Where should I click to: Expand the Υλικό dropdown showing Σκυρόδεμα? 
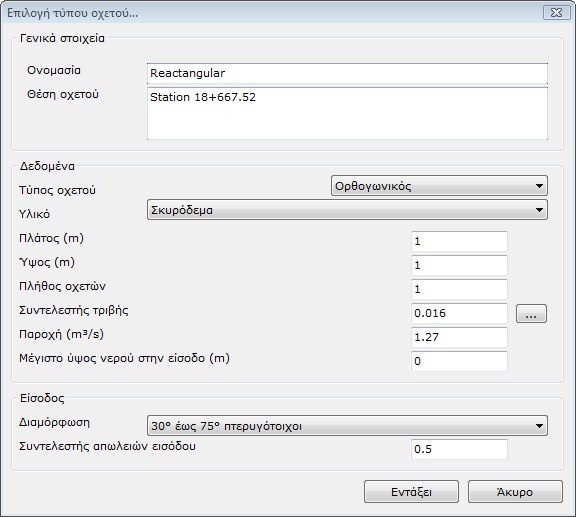pos(347,210)
